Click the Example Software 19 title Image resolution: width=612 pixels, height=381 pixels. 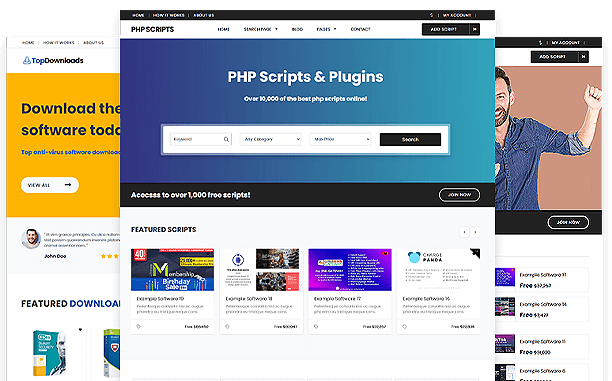[x=160, y=299]
